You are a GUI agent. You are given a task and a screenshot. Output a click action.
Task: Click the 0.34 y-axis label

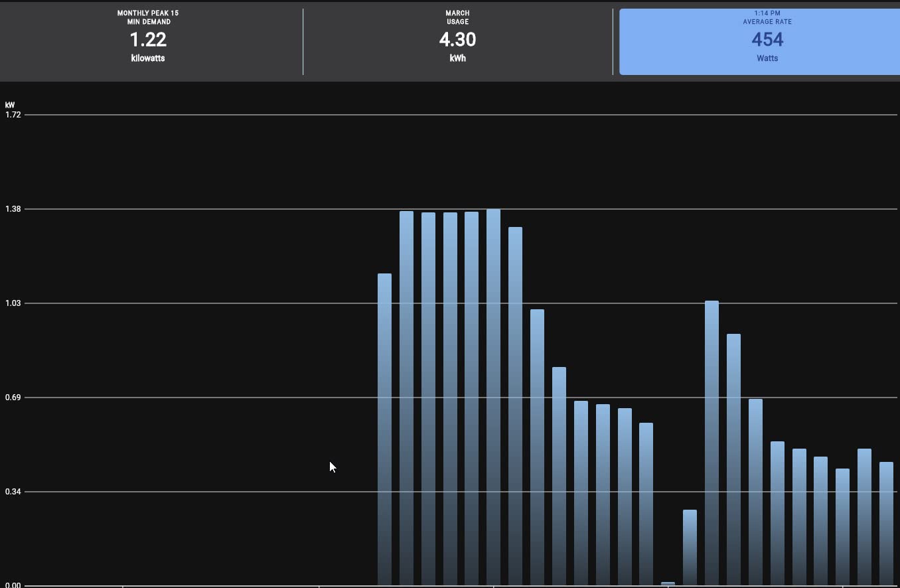click(13, 492)
